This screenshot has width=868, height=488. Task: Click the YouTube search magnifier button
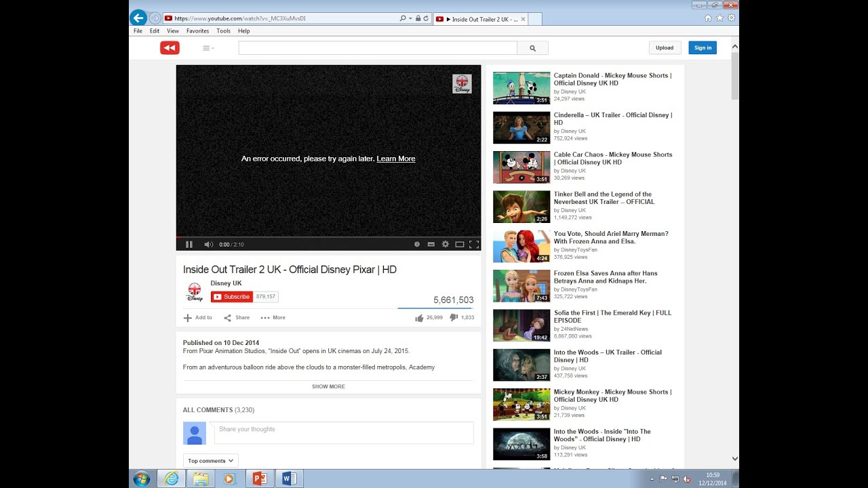pyautogui.click(x=532, y=48)
